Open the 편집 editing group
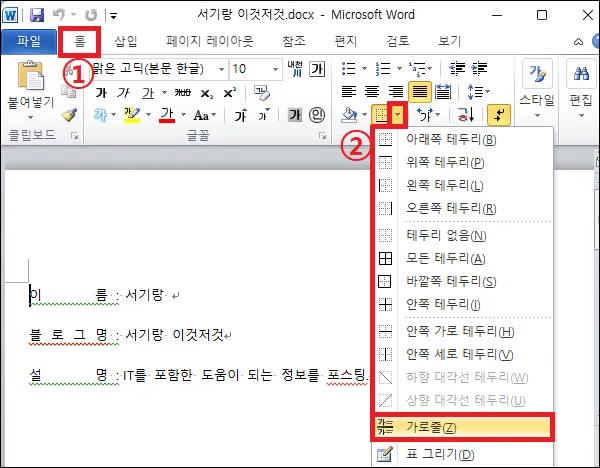Image resolution: width=600 pixels, height=468 pixels. [x=581, y=88]
